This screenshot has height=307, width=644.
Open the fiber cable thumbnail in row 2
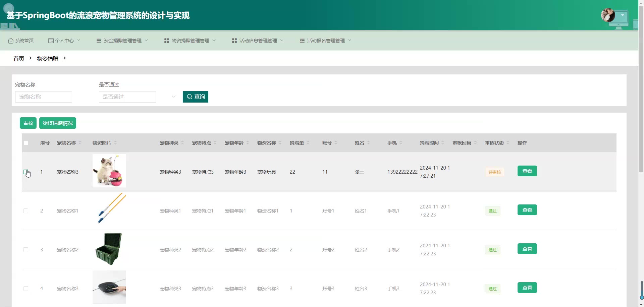coord(109,209)
